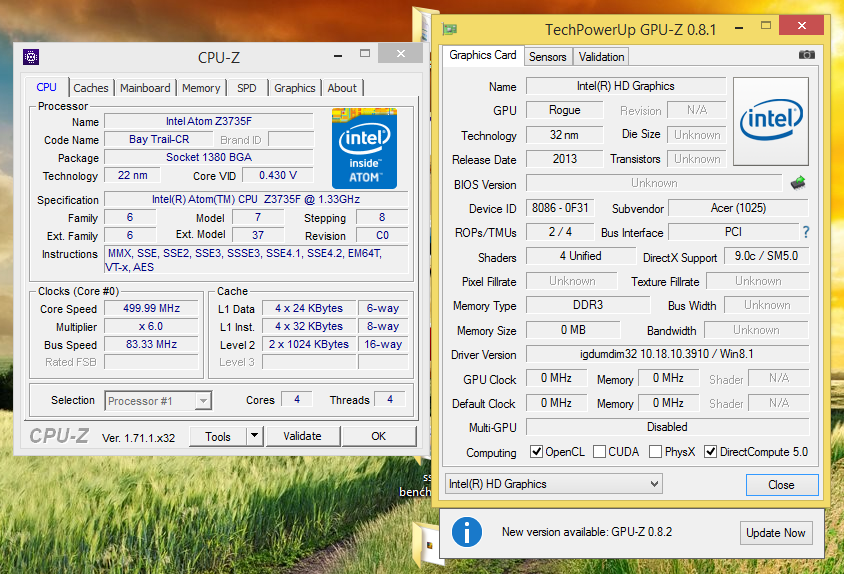844x574 pixels.
Task: Click the Core VID value 0.430 V
Action: (x=278, y=175)
